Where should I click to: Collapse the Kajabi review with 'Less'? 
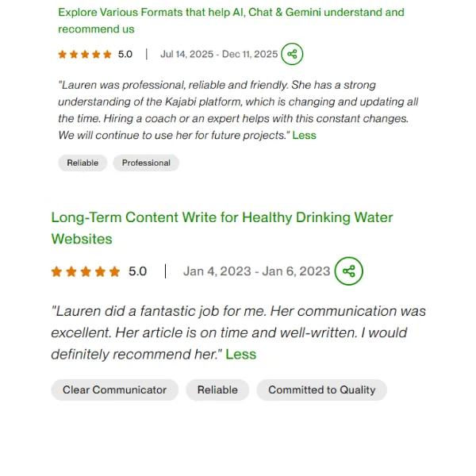click(x=304, y=136)
